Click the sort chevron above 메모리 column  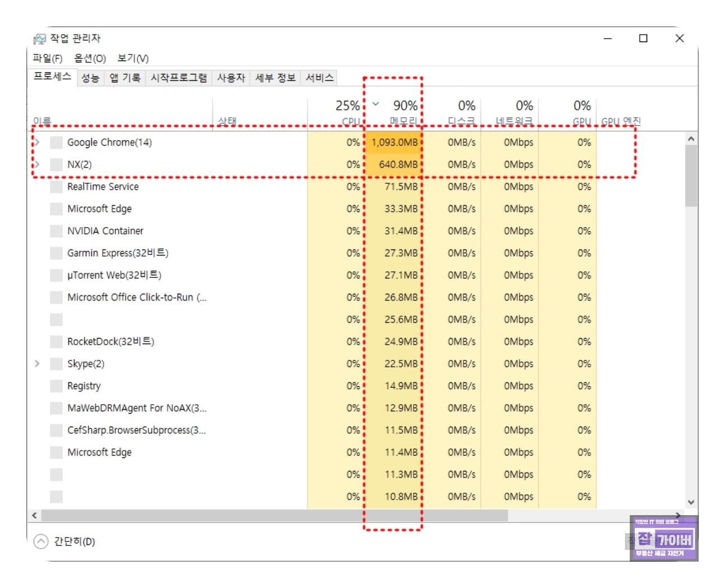[376, 104]
